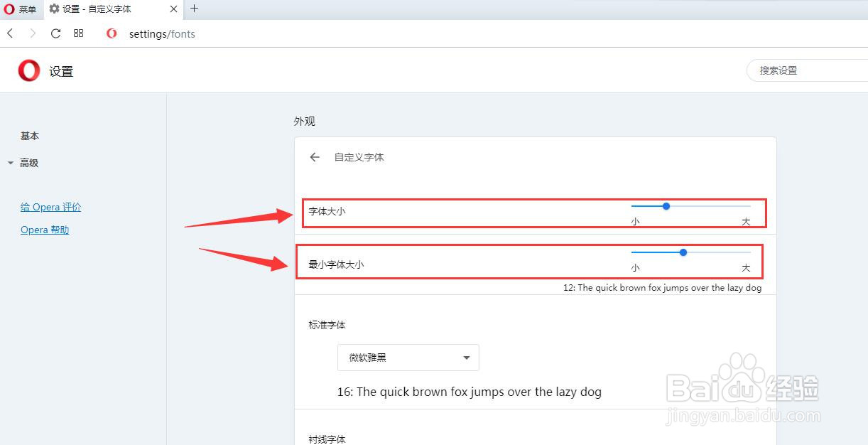Click the Opera logo beside 设置
Viewport: 868px width, 445px height.
tap(29, 70)
